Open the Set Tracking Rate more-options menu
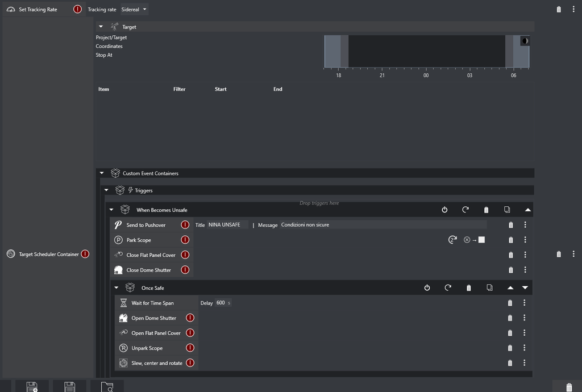This screenshot has height=392, width=582. 573,9
